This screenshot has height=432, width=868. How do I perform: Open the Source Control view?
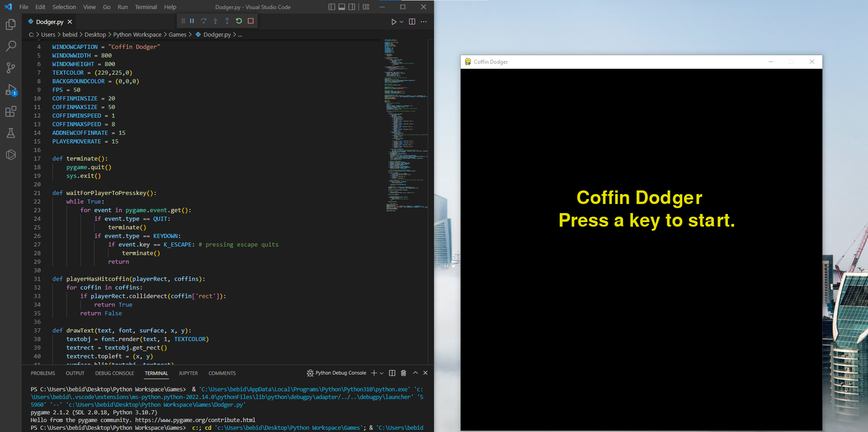(x=11, y=68)
